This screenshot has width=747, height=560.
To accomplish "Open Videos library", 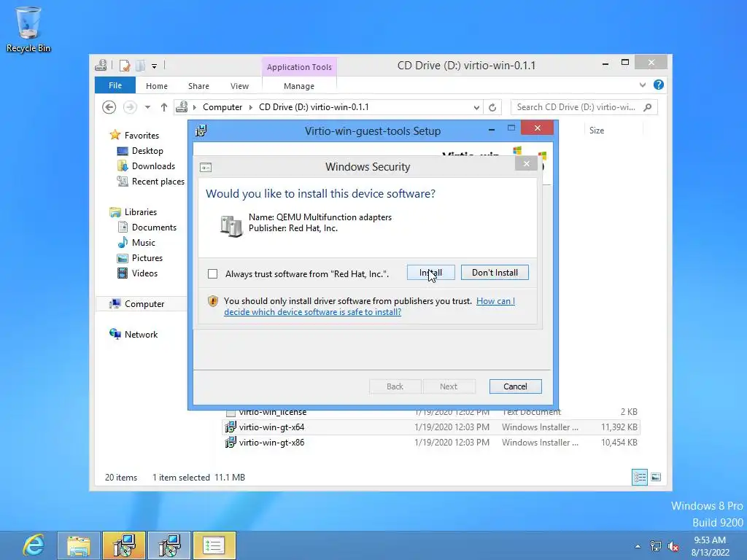I will (x=144, y=273).
